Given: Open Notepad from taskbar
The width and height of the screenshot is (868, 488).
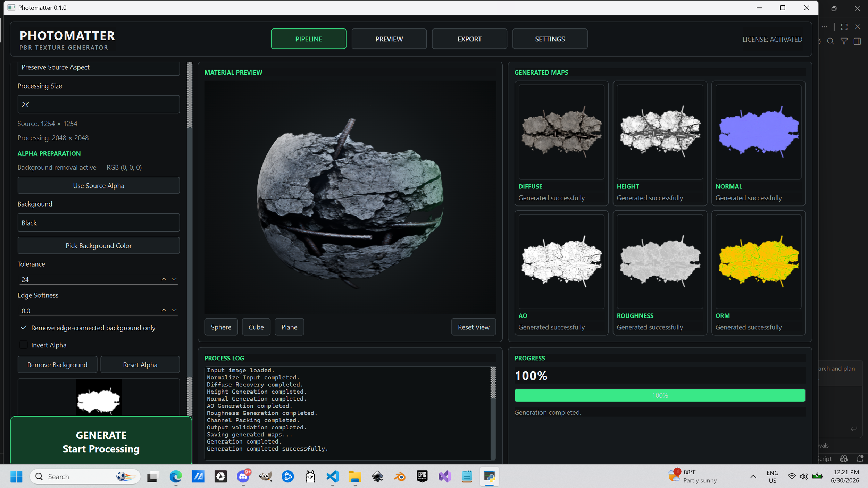Looking at the screenshot, I should pyautogui.click(x=467, y=477).
